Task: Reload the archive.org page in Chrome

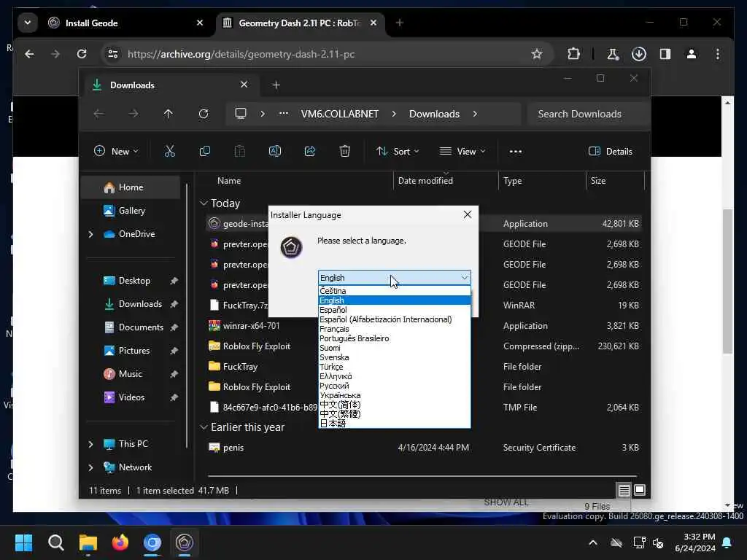Action: (82, 54)
